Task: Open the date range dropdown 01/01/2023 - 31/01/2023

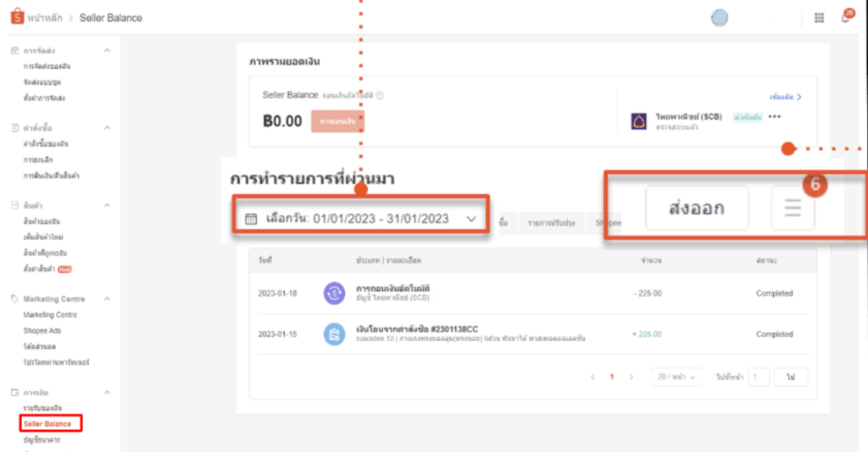Action: tap(360, 219)
